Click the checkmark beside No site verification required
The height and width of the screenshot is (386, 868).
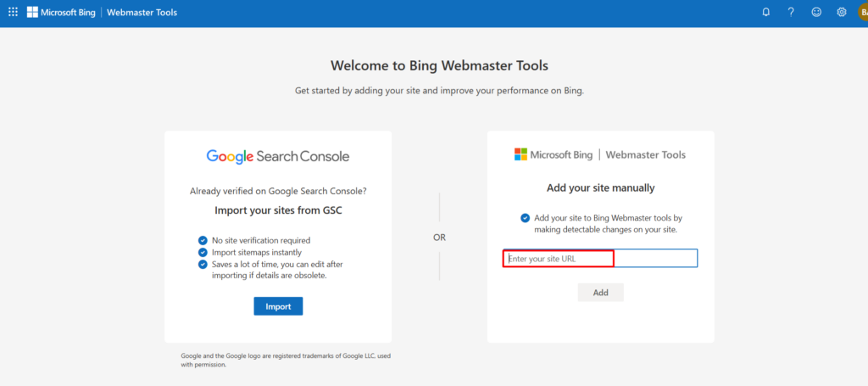[203, 240]
